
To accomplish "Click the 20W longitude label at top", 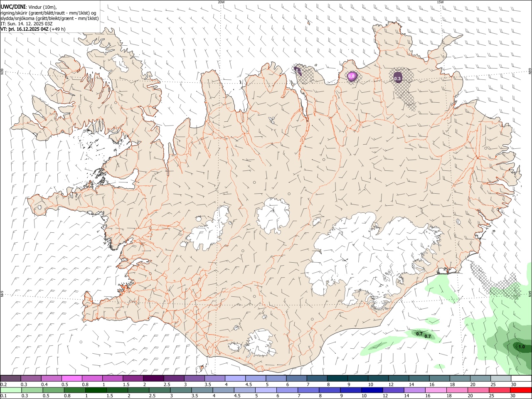I will click(x=221, y=2).
